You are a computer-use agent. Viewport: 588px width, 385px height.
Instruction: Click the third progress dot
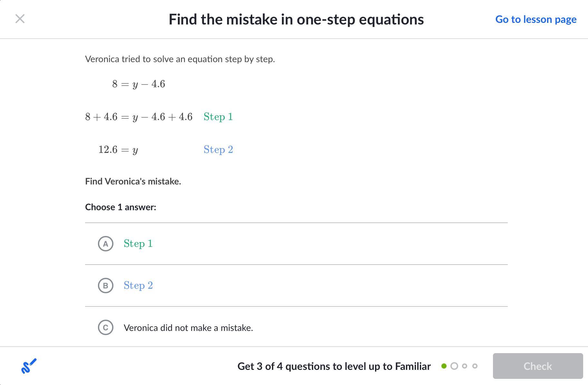[465, 366]
